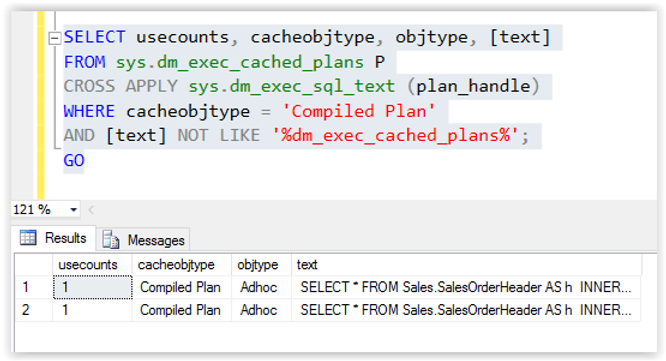666x361 pixels.
Task: Collapse the SELECT query outline block
Action: click(x=54, y=39)
